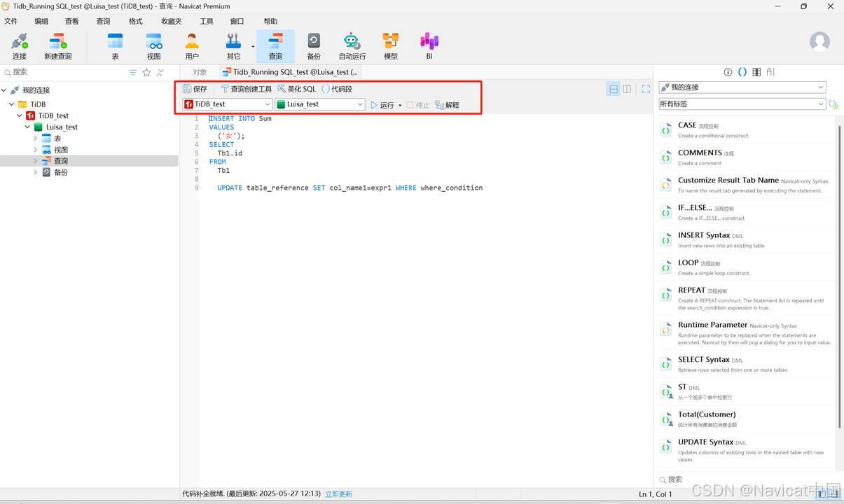844x504 pixels.
Task: Open the 运行 (Run) dropdown arrow
Action: pos(400,105)
